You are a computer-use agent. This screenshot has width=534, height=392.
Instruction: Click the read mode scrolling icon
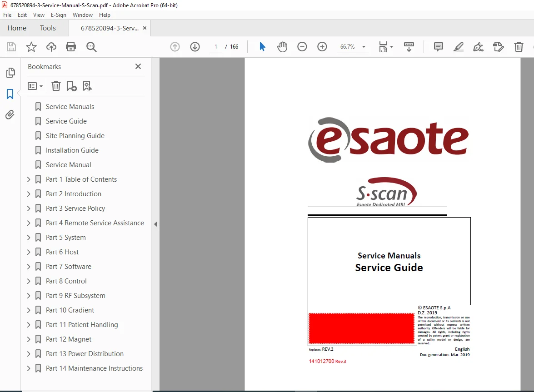[x=409, y=47]
